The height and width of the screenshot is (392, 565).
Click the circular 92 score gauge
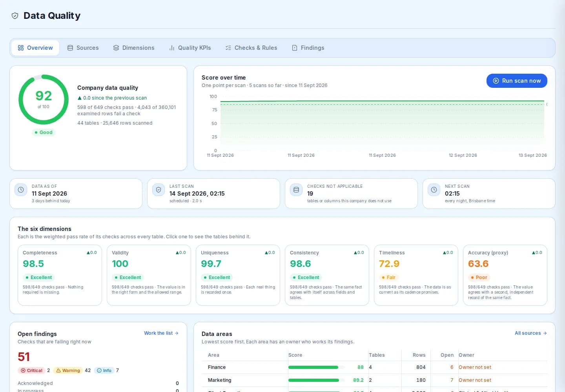[44, 100]
